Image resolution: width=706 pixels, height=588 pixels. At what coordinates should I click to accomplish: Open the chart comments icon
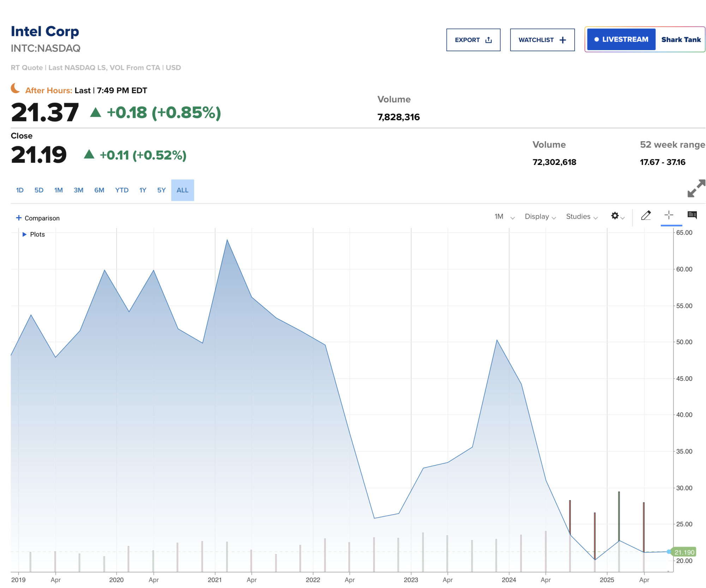coord(692,215)
